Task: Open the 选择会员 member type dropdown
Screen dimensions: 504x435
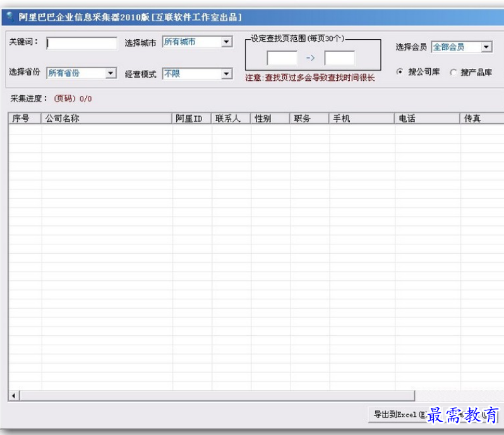Action: pyautogui.click(x=462, y=47)
